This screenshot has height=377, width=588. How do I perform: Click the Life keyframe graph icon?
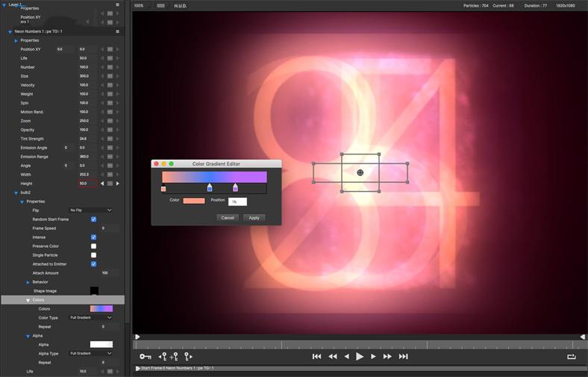(x=110, y=58)
